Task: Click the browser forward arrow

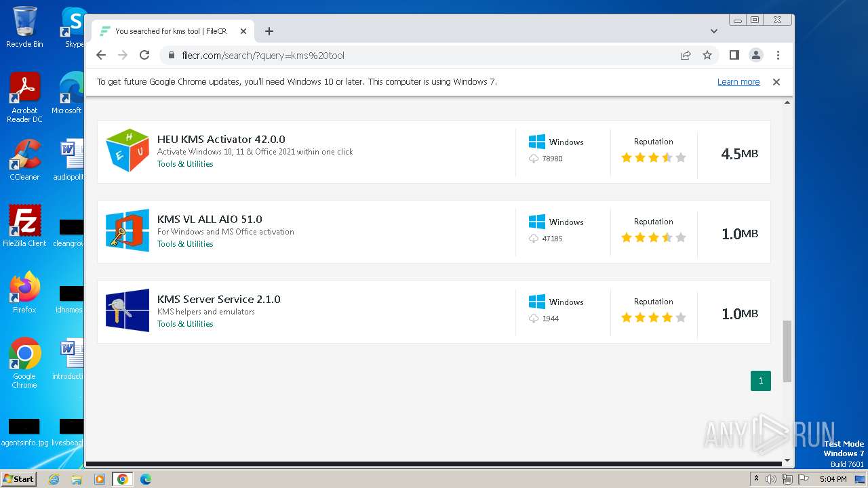Action: [123, 55]
